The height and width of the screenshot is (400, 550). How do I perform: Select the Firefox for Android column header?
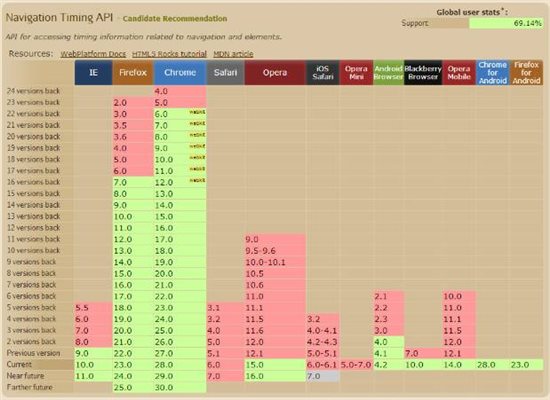[526, 73]
